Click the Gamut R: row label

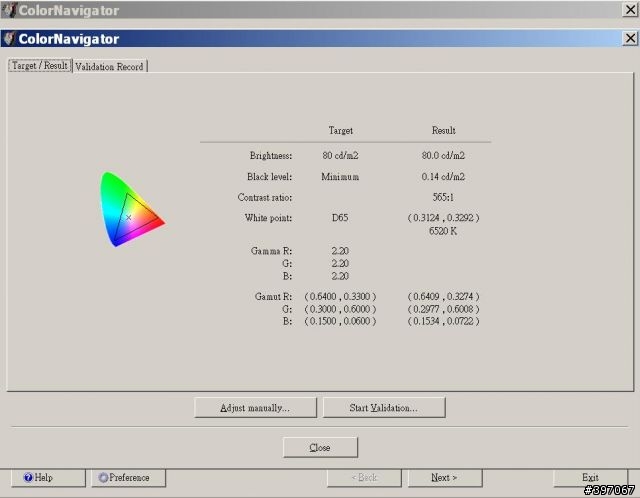point(273,296)
